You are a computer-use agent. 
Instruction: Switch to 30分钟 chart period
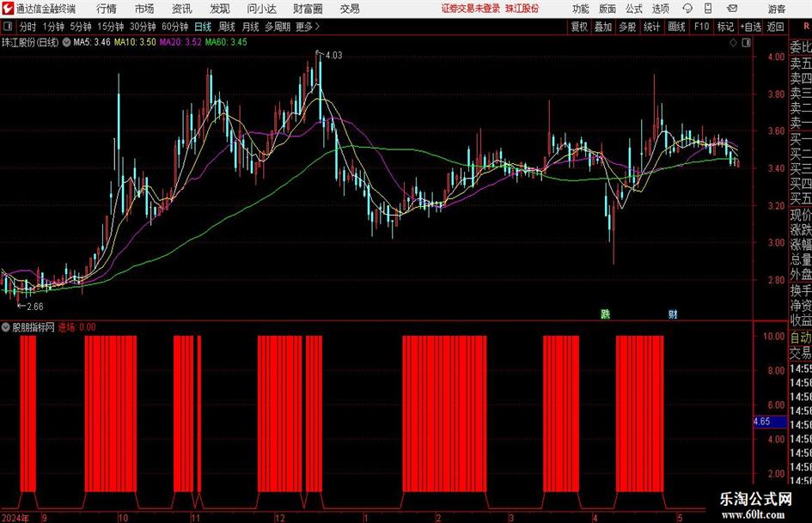tap(143, 27)
